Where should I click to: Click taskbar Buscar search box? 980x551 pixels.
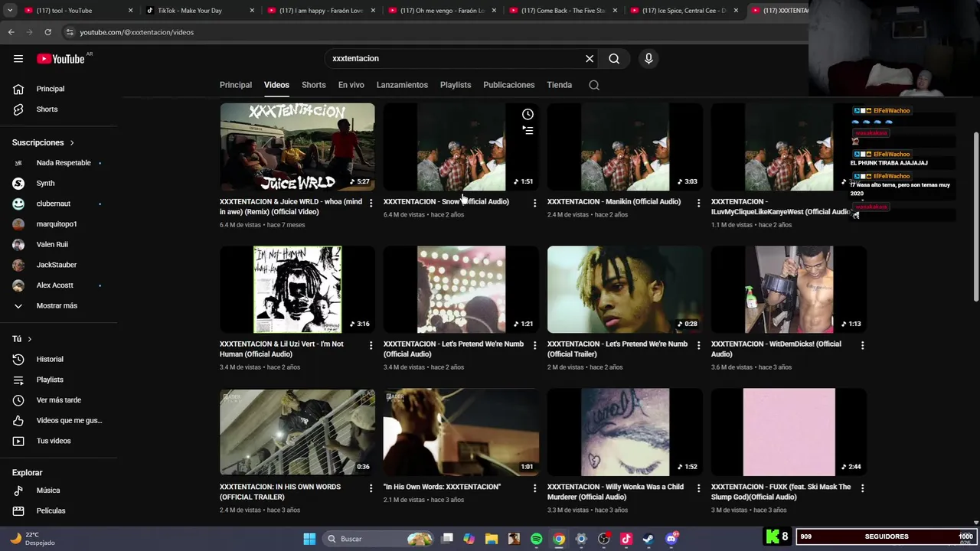pos(379,539)
